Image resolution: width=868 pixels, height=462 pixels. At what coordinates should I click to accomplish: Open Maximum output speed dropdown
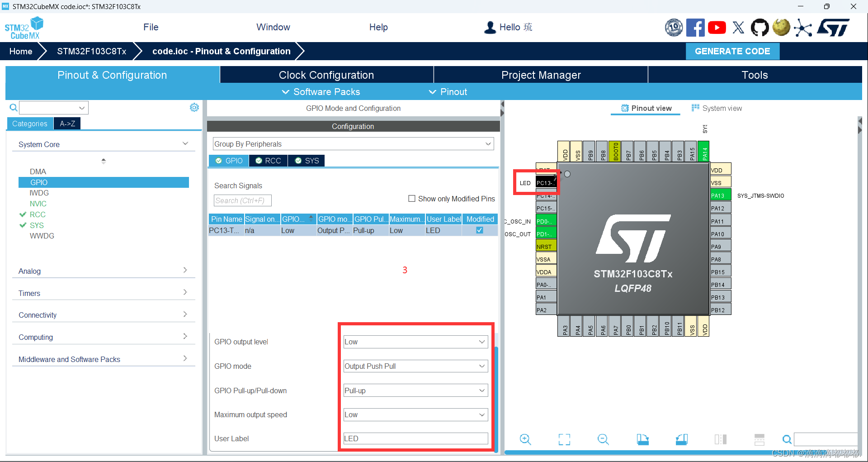tap(415, 414)
